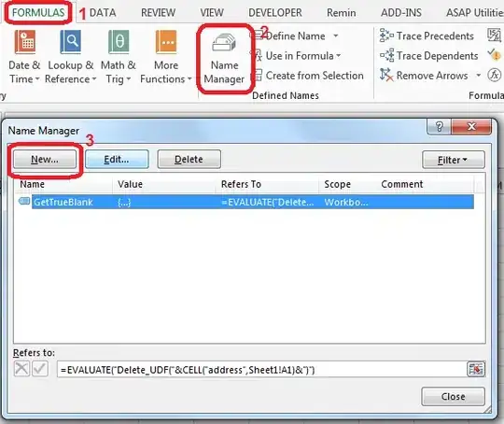The height and width of the screenshot is (424, 504).
Task: Switch to the DEVELOPER ribbon tab
Action: 275,12
